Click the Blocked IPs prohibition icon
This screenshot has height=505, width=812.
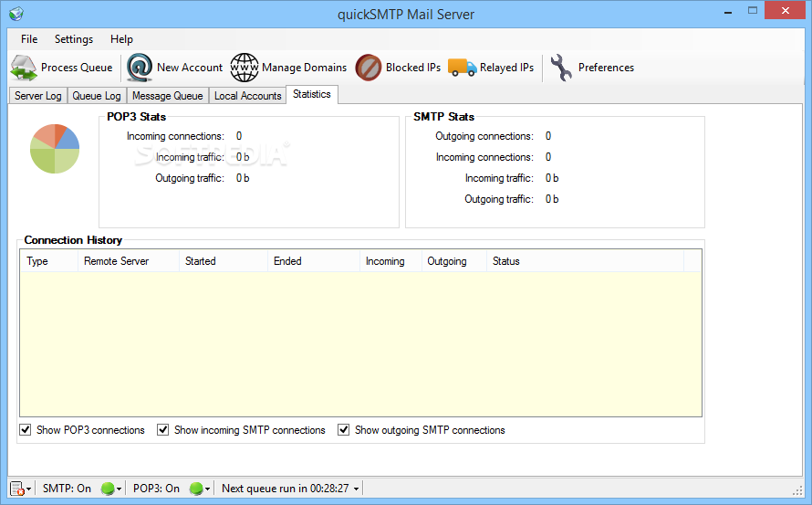(x=369, y=68)
